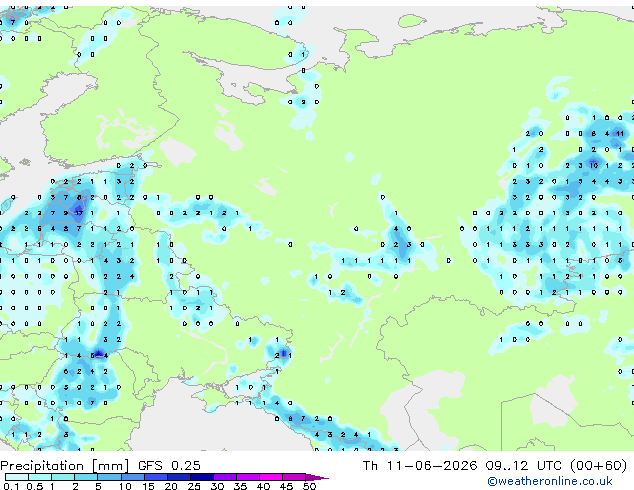Click the 10–15 mm legend color swatch

point(132,477)
